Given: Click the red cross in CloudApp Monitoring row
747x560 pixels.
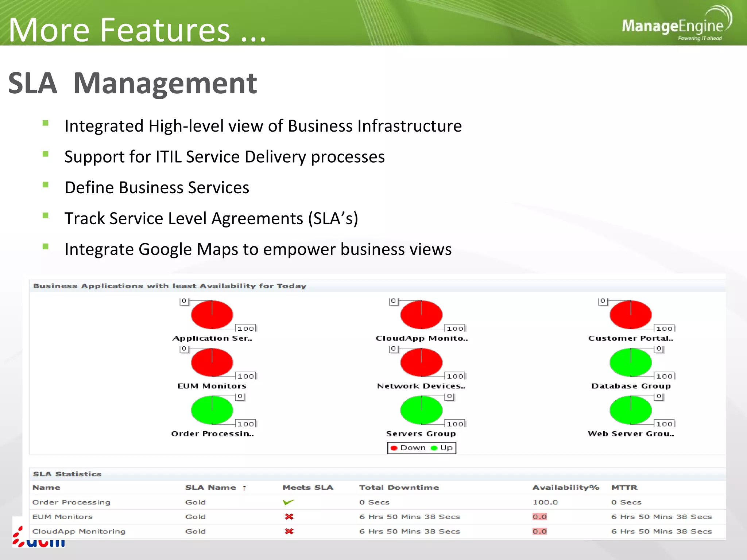Looking at the screenshot, I should pos(289,531).
